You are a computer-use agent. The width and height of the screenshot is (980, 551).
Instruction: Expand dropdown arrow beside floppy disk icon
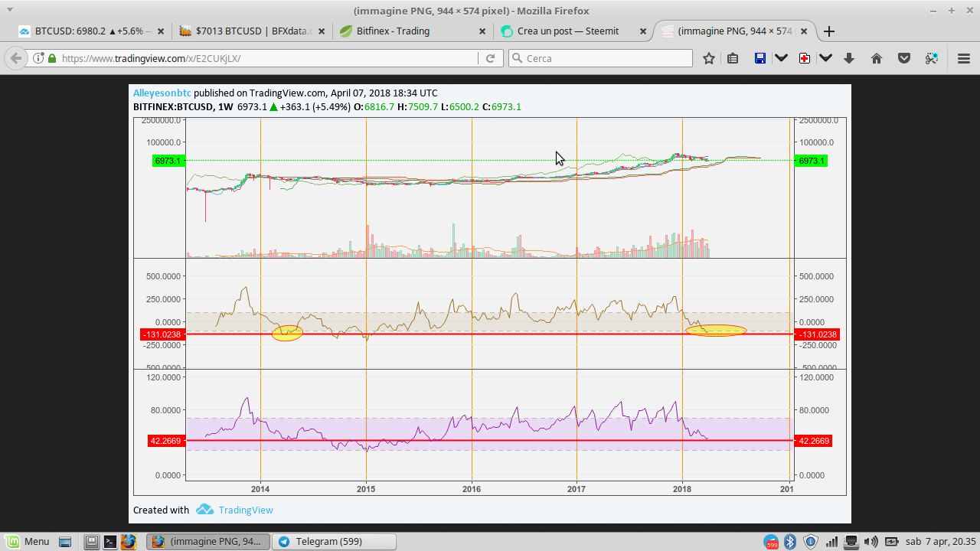click(x=781, y=58)
